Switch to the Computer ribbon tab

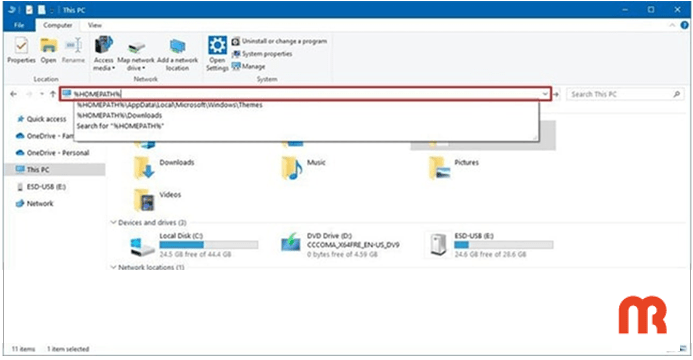tap(57, 25)
